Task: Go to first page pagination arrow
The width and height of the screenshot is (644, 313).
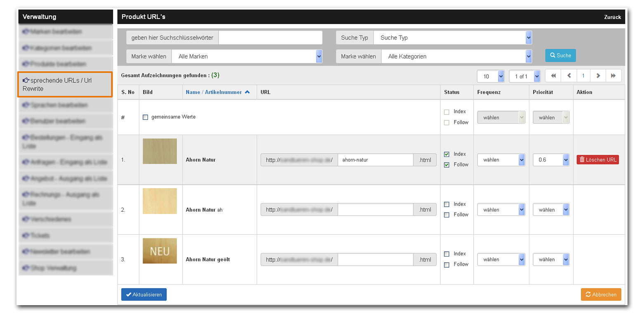Action: coord(553,76)
